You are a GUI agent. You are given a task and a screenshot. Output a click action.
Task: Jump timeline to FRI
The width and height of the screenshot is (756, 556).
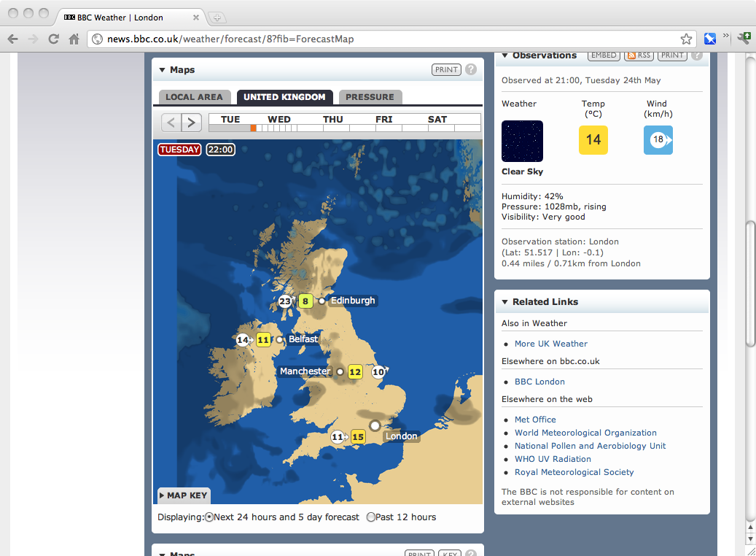(x=383, y=119)
